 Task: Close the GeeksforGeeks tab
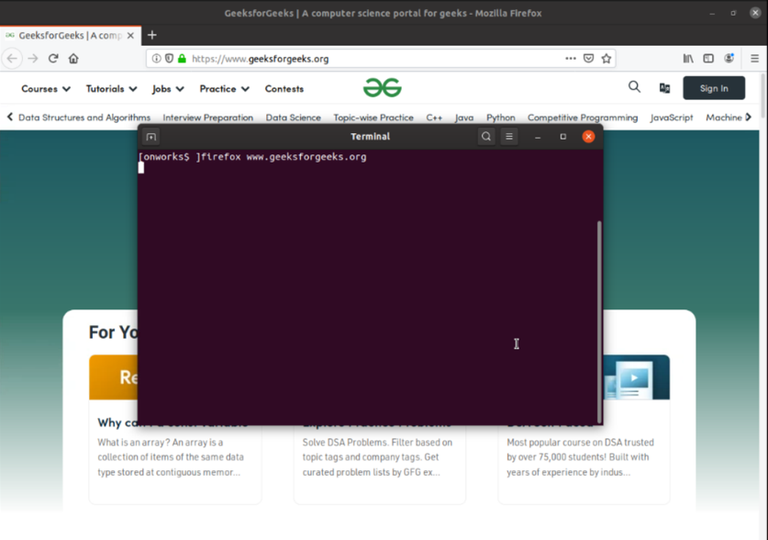click(130, 35)
